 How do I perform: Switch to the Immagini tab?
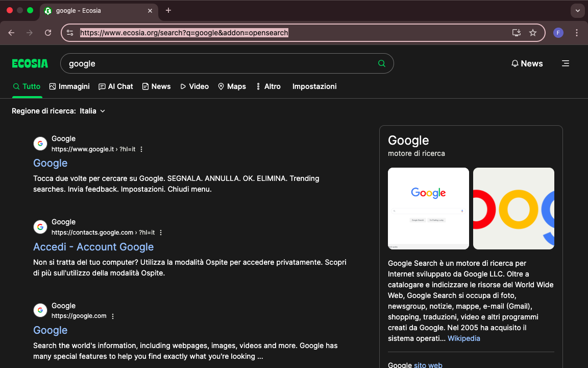(69, 86)
